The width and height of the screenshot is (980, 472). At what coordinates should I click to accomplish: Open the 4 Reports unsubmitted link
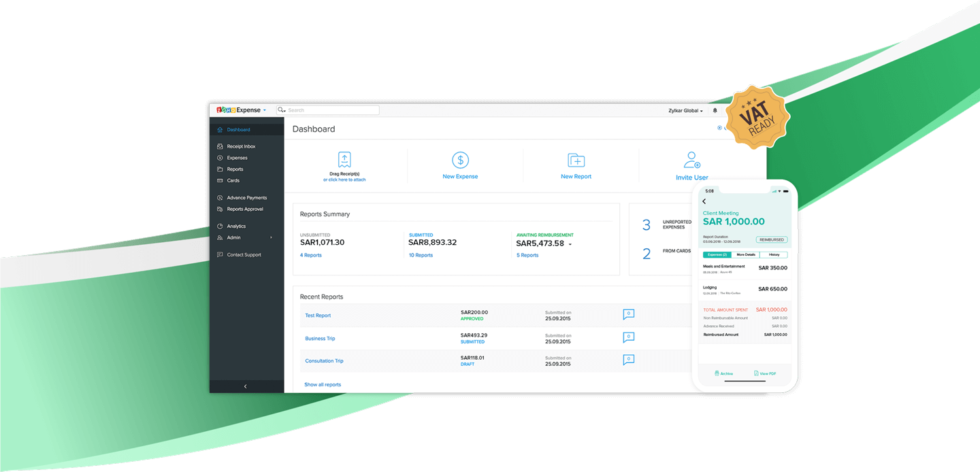pos(311,256)
